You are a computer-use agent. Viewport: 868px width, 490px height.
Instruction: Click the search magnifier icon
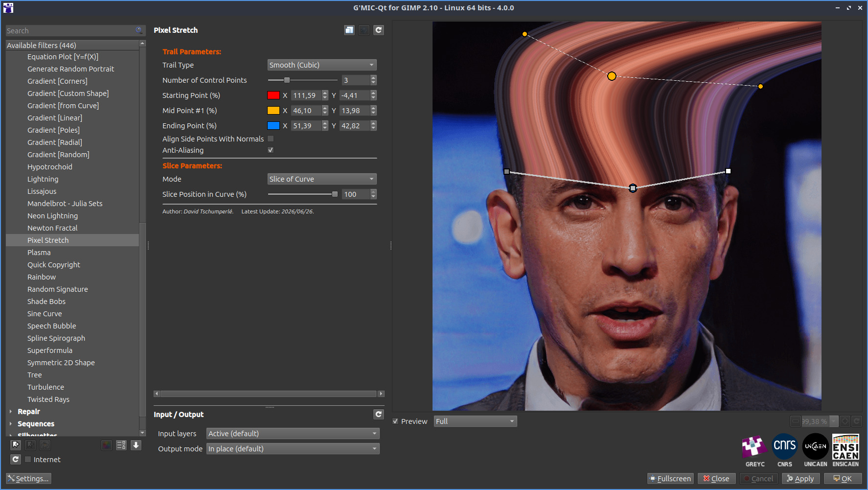click(139, 30)
